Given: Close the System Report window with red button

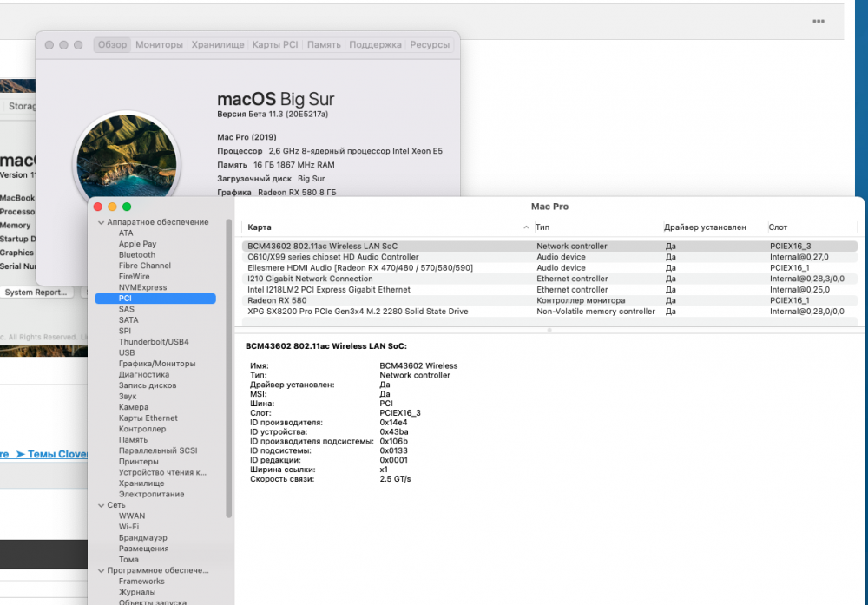Looking at the screenshot, I should (x=98, y=207).
